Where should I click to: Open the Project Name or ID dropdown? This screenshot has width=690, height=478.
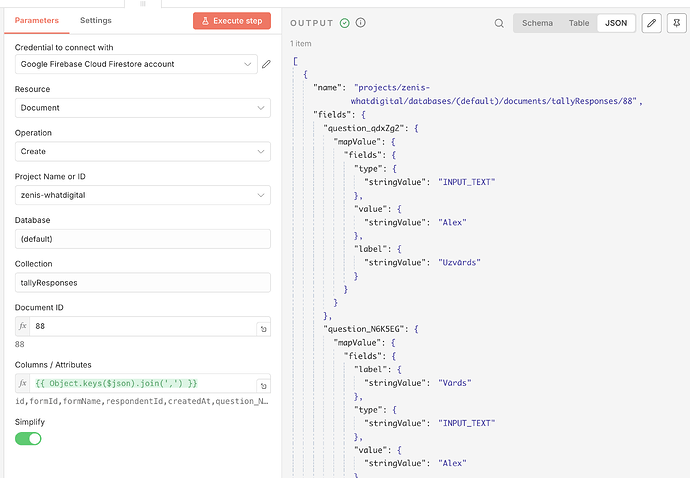tap(143, 195)
